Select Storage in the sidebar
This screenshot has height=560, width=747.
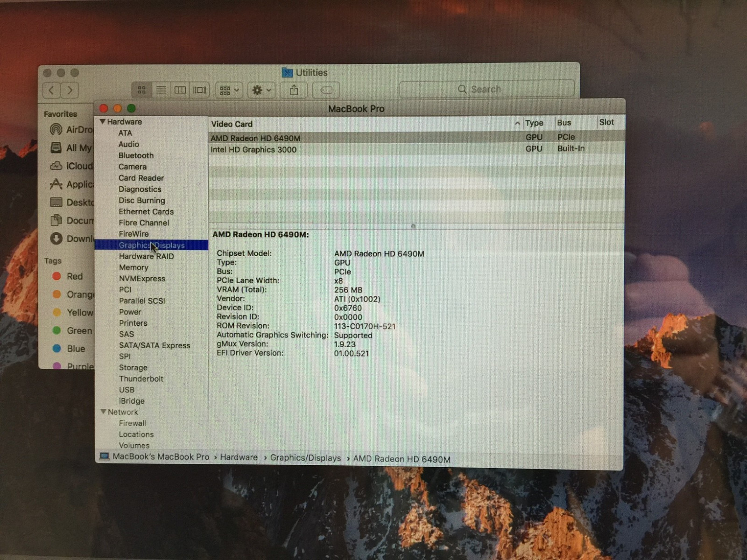click(133, 368)
